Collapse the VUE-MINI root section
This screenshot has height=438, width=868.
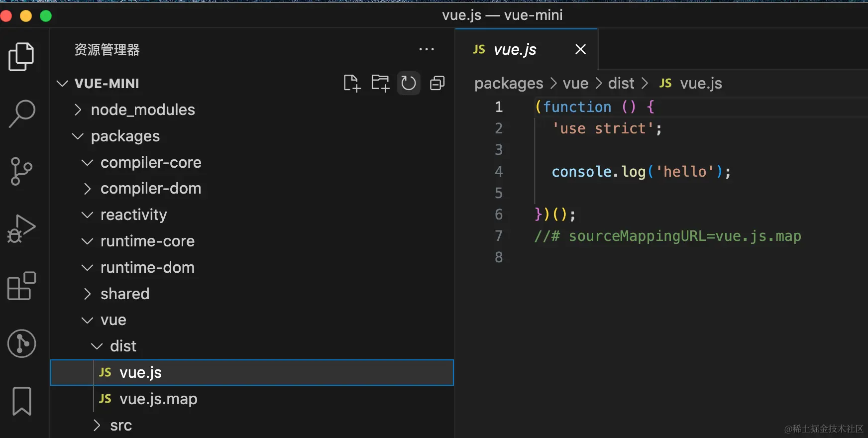(62, 83)
